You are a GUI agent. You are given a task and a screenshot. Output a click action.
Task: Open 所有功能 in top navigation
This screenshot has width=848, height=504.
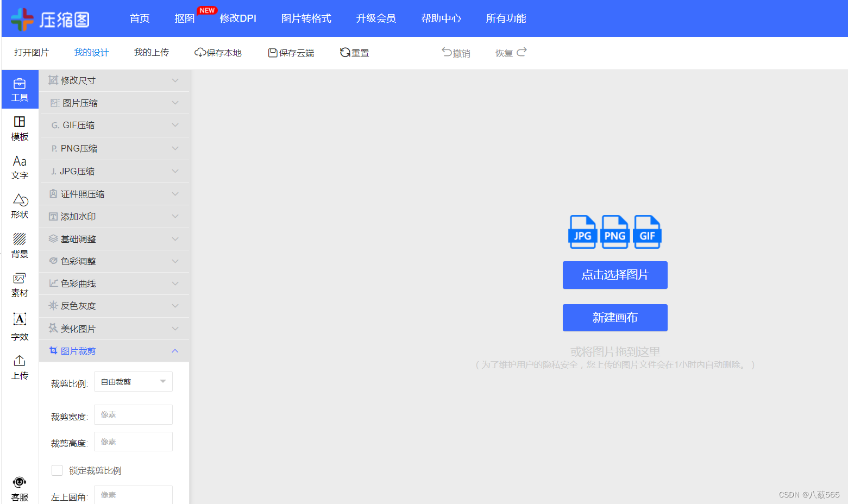click(506, 18)
